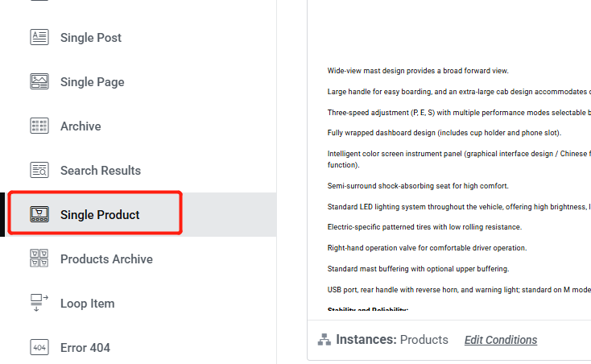The height and width of the screenshot is (364, 591).
Task: Open the Single Post label
Action: [91, 38]
